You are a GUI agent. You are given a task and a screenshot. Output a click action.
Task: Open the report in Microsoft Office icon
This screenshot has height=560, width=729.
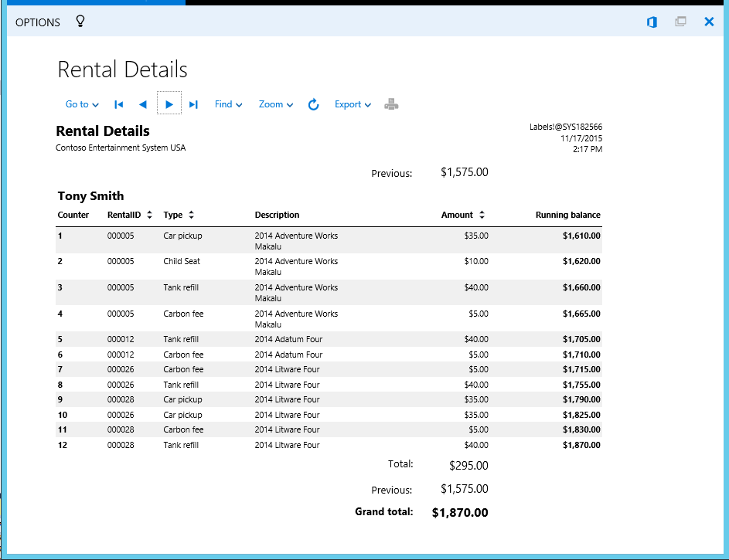[x=651, y=22]
